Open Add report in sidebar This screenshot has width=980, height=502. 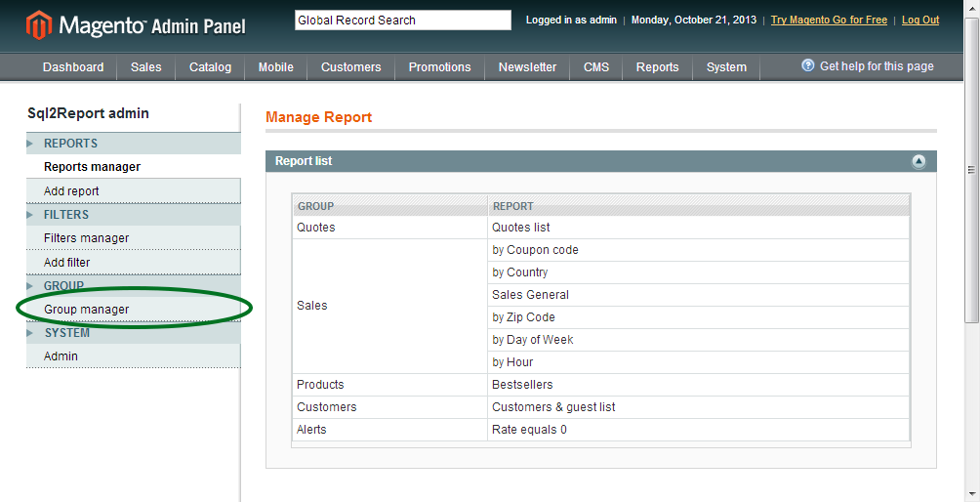tap(71, 191)
